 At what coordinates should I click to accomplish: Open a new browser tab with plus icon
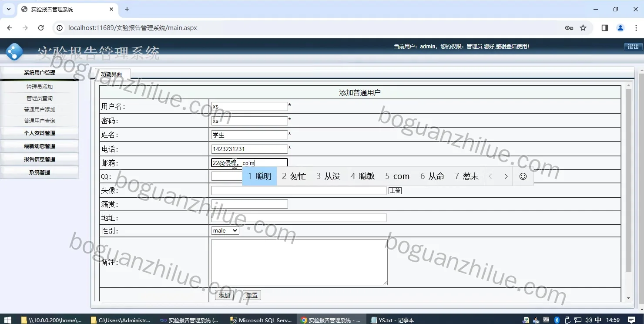[127, 9]
